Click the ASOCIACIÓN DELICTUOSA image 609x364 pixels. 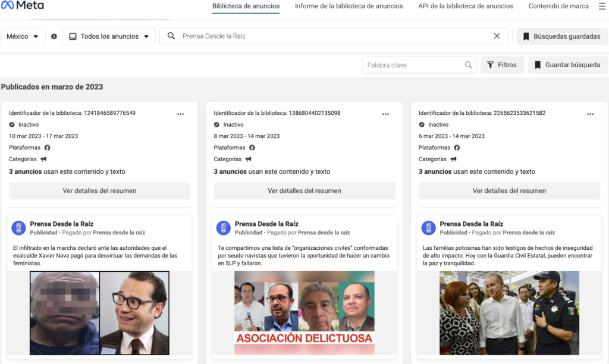pyautogui.click(x=304, y=313)
